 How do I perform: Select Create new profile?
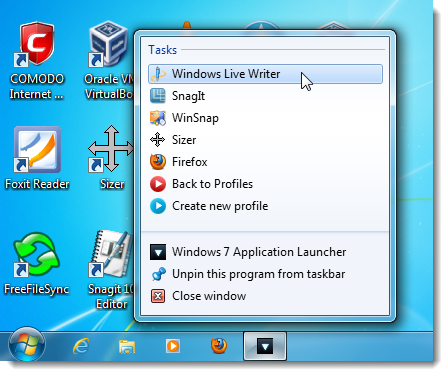click(x=265, y=206)
